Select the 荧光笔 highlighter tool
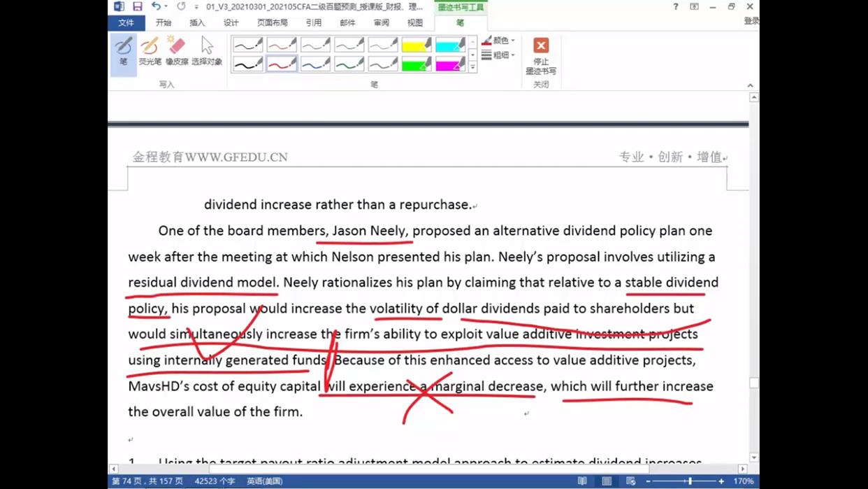 (150, 52)
